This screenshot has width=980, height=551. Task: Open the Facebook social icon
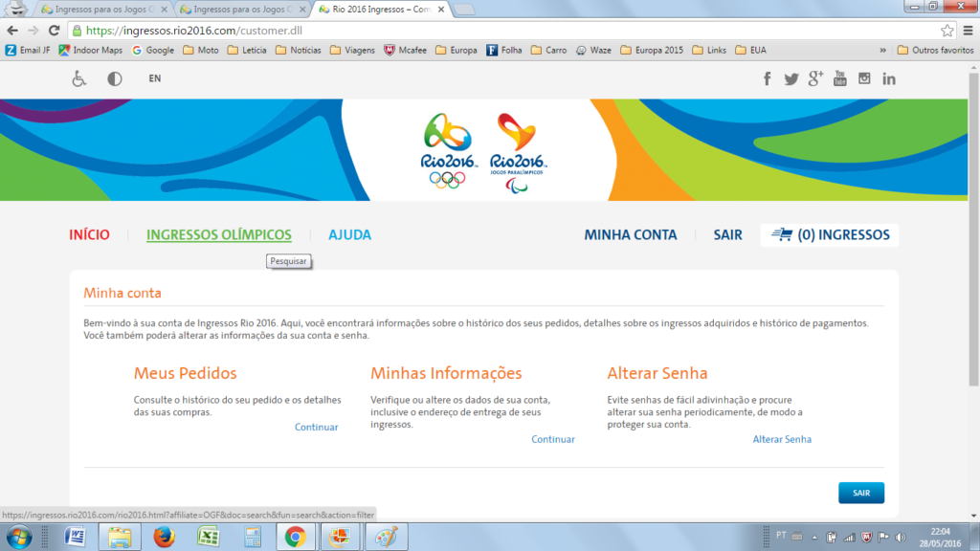767,78
